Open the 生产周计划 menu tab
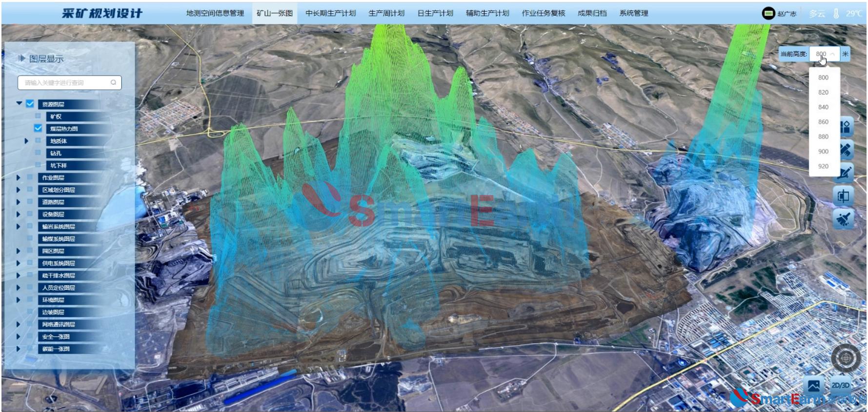This screenshot has width=868, height=412. [386, 13]
